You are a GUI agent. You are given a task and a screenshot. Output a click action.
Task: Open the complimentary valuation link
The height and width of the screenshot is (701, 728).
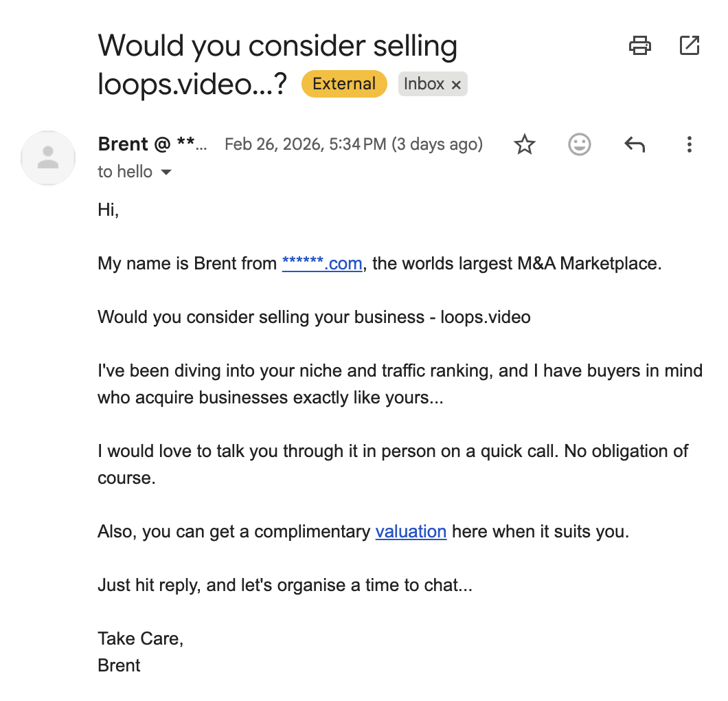point(411,531)
